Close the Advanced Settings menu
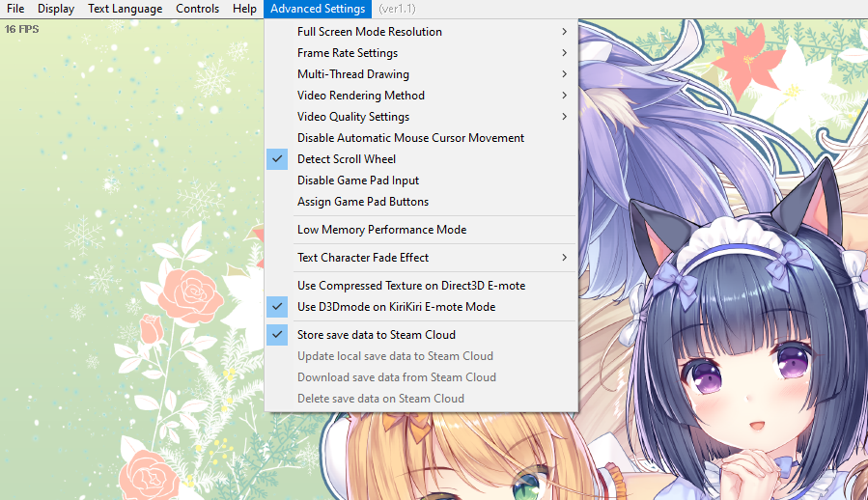 click(318, 9)
